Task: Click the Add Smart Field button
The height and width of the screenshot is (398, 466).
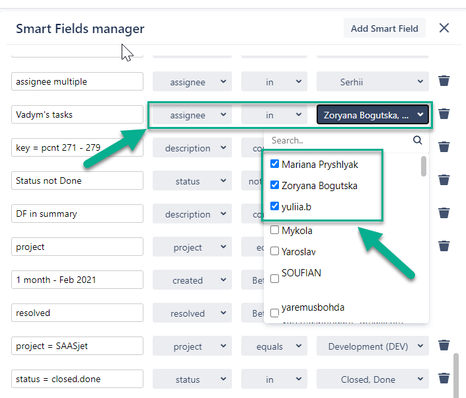Action: pyautogui.click(x=384, y=28)
